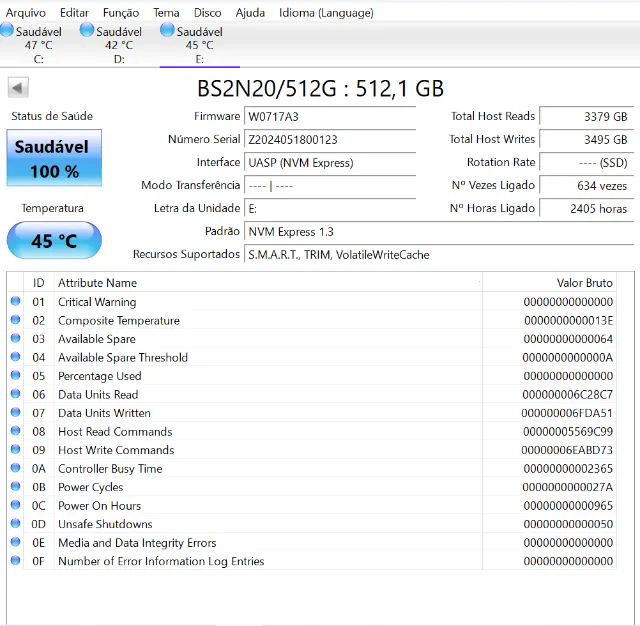Open the Tema menu
The image size is (640, 626).
pyautogui.click(x=166, y=13)
